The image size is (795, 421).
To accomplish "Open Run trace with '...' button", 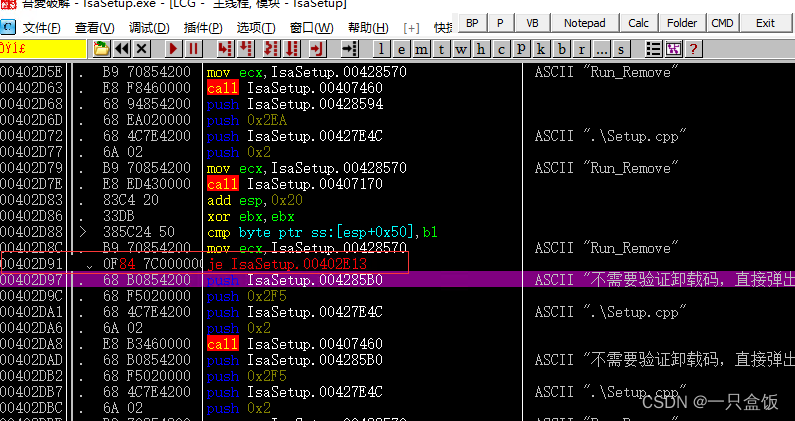I will [x=601, y=49].
